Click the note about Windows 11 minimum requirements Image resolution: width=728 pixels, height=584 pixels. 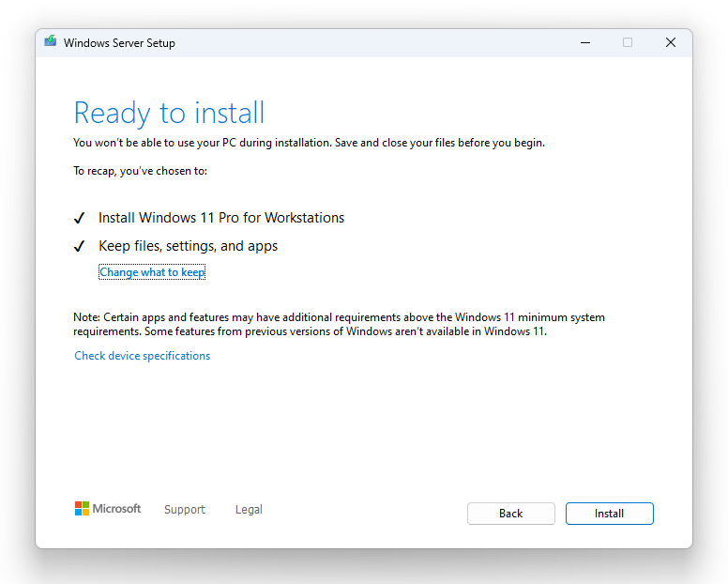(x=339, y=324)
